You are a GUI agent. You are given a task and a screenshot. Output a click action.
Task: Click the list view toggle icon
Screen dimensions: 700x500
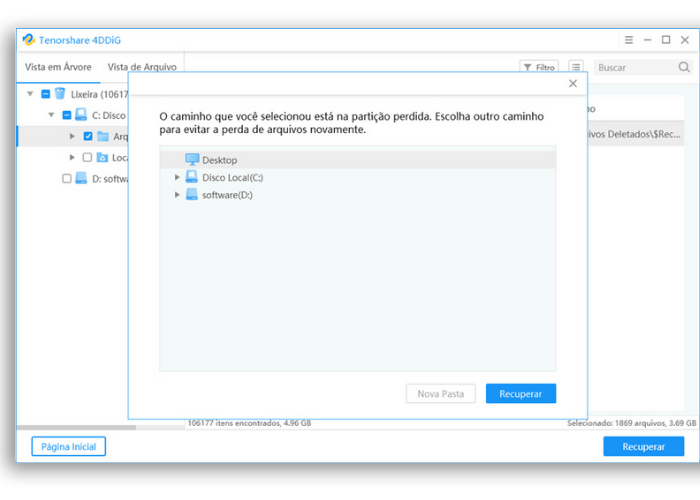click(x=576, y=67)
